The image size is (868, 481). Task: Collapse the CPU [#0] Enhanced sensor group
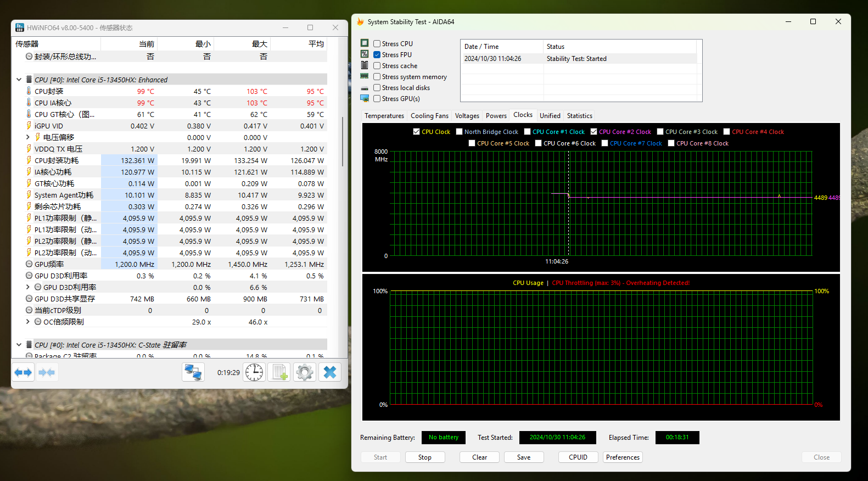pyautogui.click(x=19, y=80)
